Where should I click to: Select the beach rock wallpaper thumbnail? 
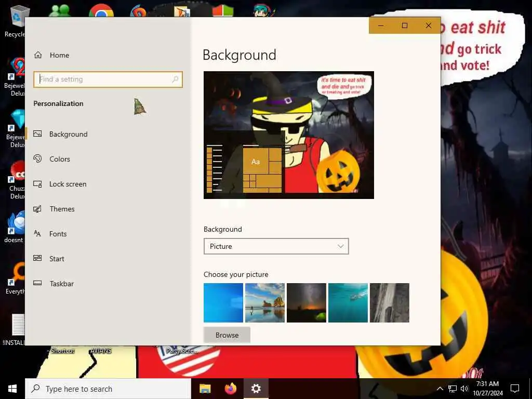coord(264,303)
